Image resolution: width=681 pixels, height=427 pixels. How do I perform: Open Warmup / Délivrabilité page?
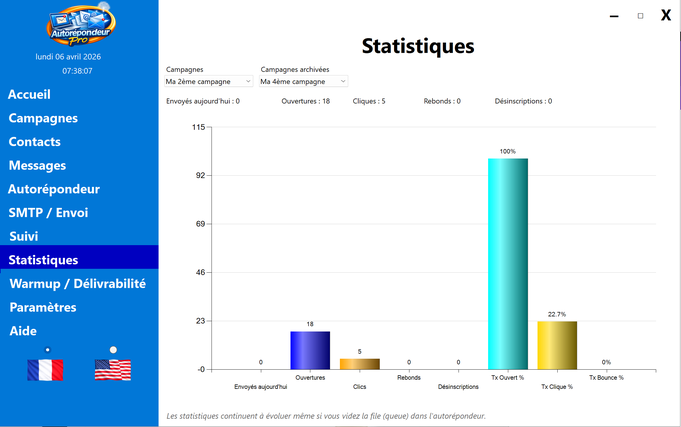pyautogui.click(x=78, y=284)
